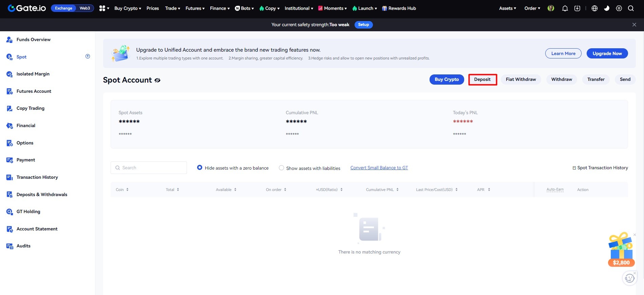This screenshot has width=644, height=295.
Task: Open Convert Small Balance to GT link
Action: tap(379, 168)
